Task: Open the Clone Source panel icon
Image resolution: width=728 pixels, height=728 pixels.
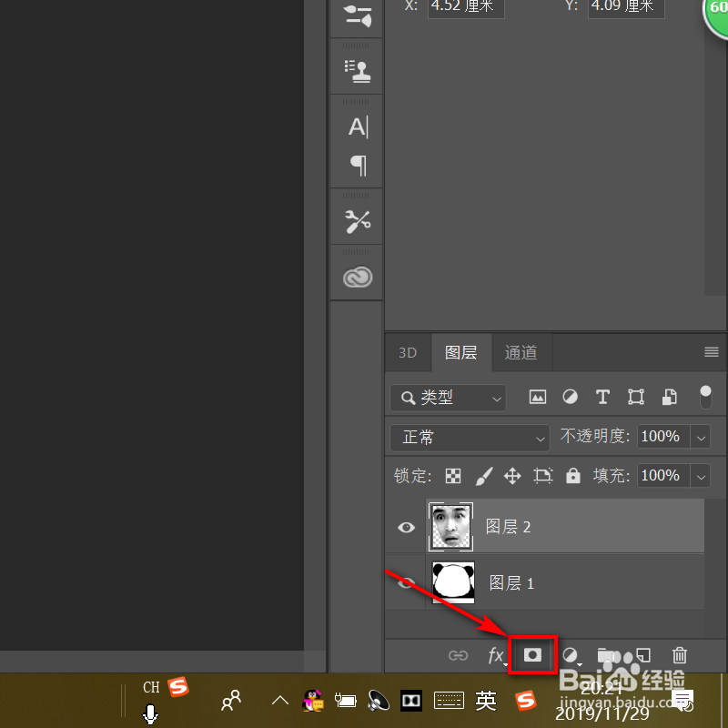Action: pos(357,72)
